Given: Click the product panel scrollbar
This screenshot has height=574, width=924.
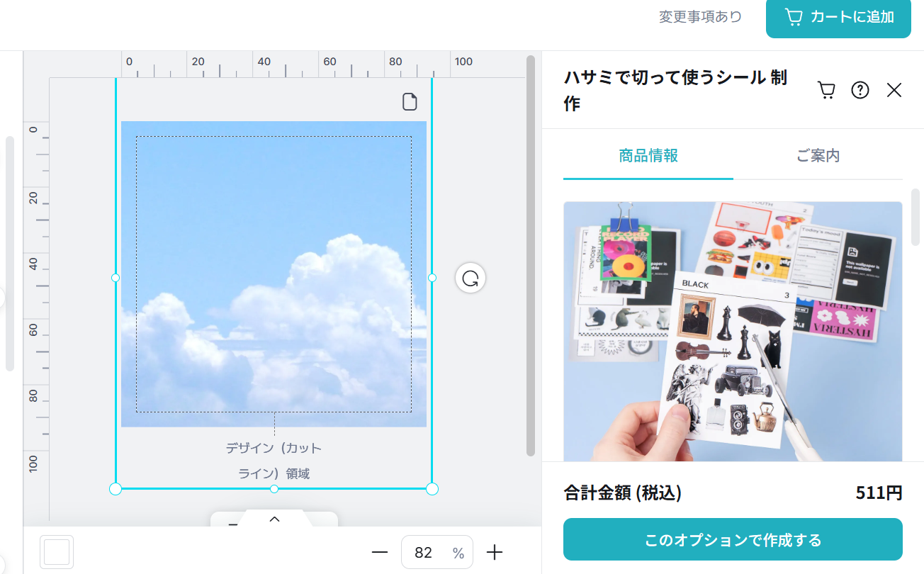Looking at the screenshot, I should pos(915,216).
